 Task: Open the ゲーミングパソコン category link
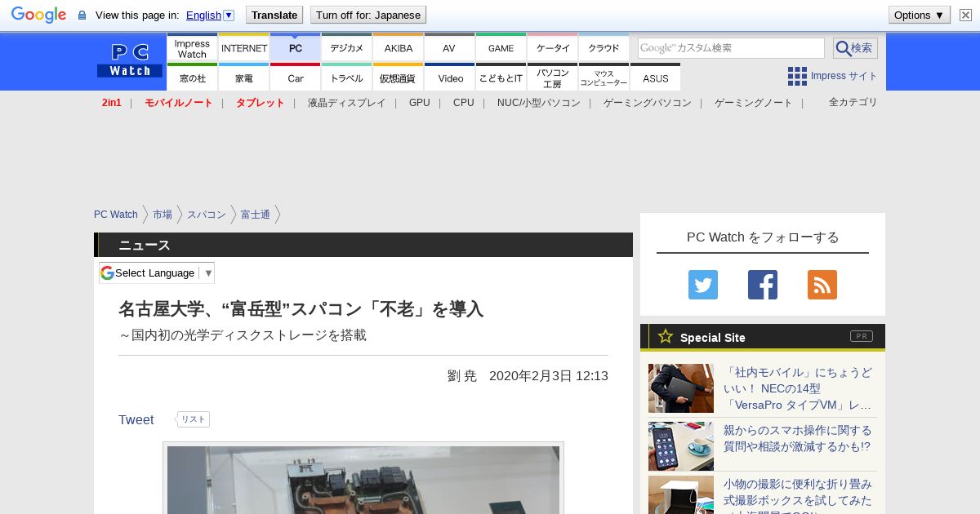[648, 103]
